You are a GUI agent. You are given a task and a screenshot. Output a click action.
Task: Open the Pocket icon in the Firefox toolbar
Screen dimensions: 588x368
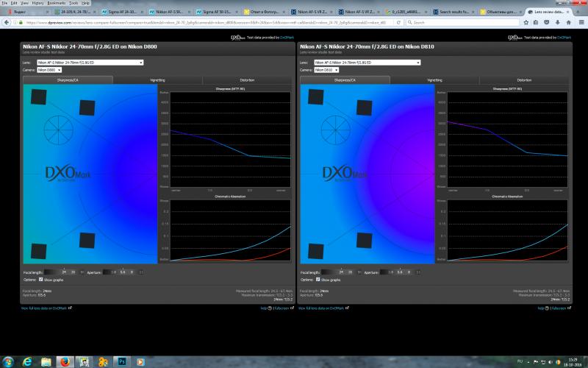(x=547, y=23)
